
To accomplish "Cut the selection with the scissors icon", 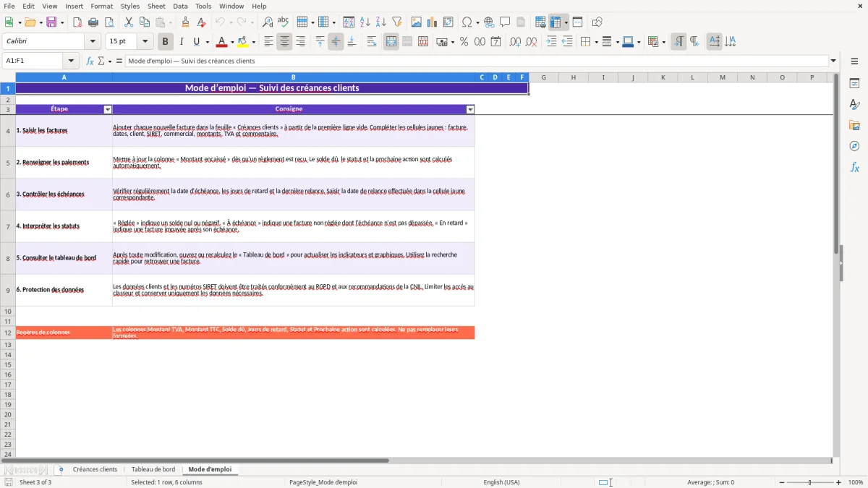I will [129, 22].
